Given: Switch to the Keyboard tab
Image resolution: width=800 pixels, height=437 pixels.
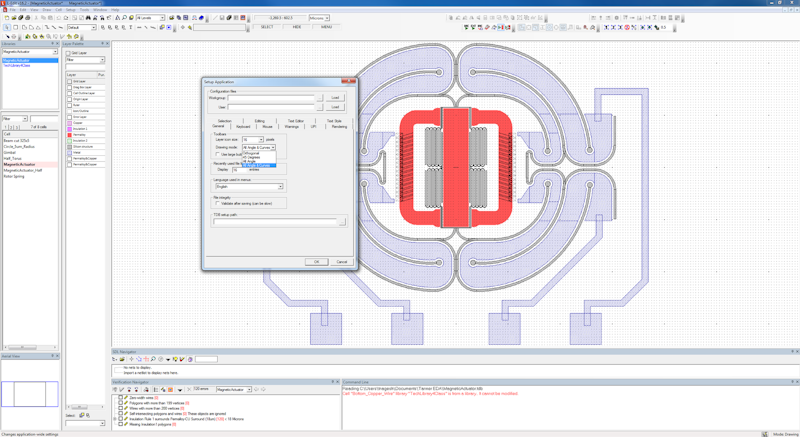Looking at the screenshot, I should [243, 127].
